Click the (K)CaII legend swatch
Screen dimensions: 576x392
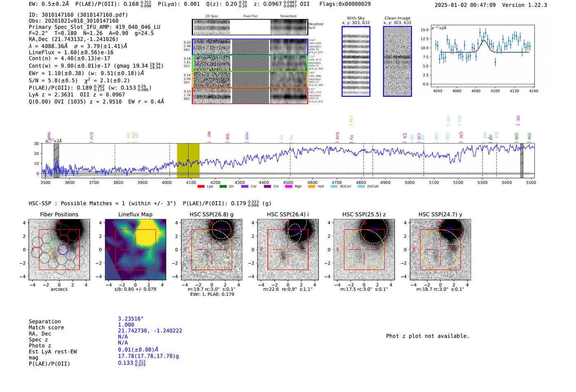pyautogui.click(x=334, y=186)
